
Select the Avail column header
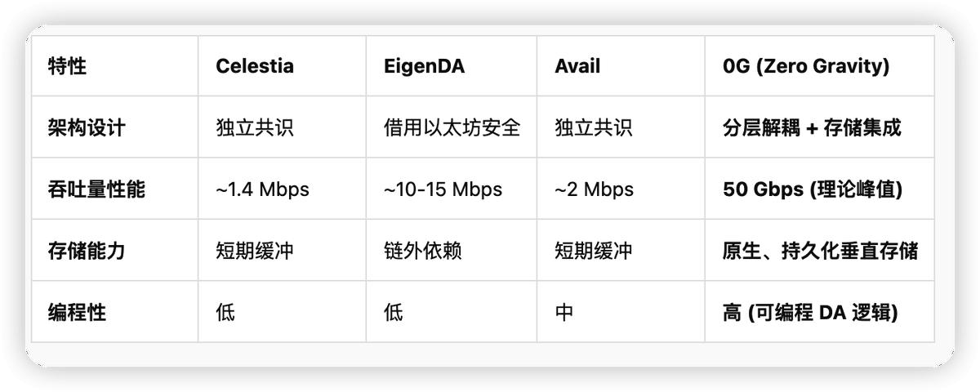[x=577, y=67]
